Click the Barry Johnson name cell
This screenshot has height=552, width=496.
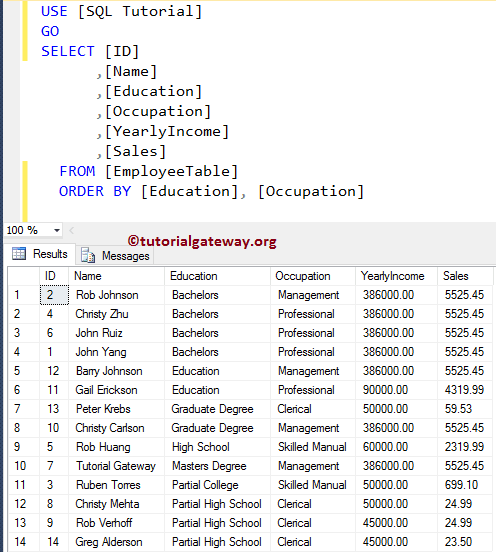pyautogui.click(x=117, y=371)
